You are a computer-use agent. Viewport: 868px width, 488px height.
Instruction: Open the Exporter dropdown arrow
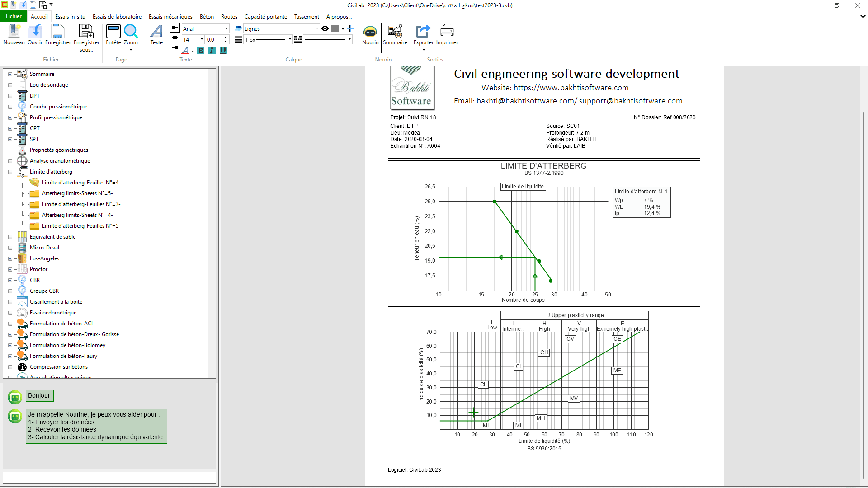pos(424,50)
